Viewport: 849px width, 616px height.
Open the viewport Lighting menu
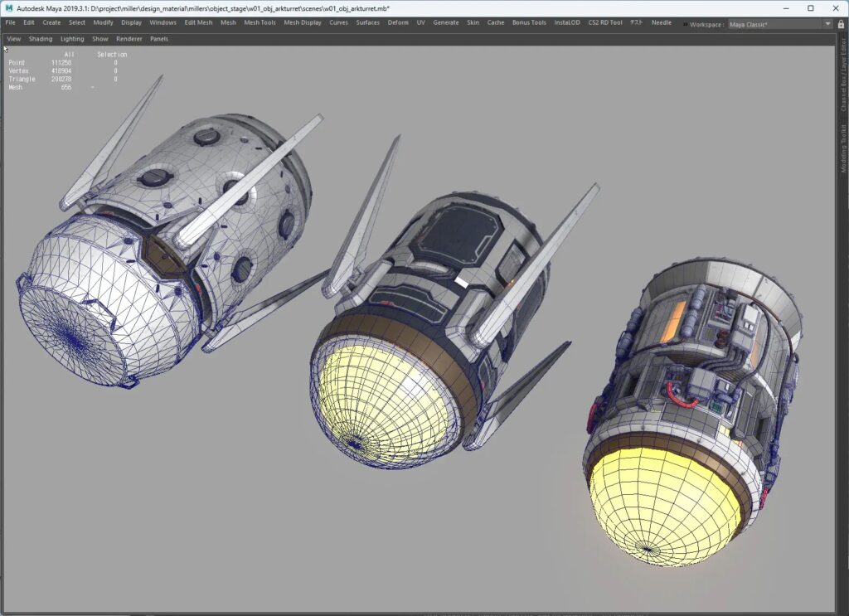(72, 39)
